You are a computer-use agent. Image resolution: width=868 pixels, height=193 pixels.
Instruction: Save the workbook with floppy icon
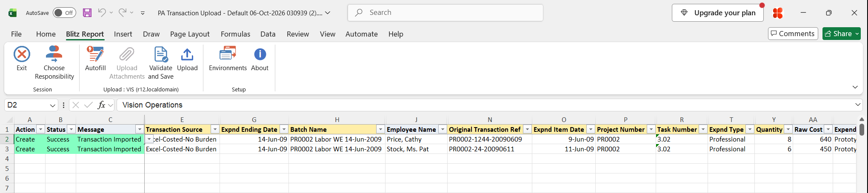[87, 13]
